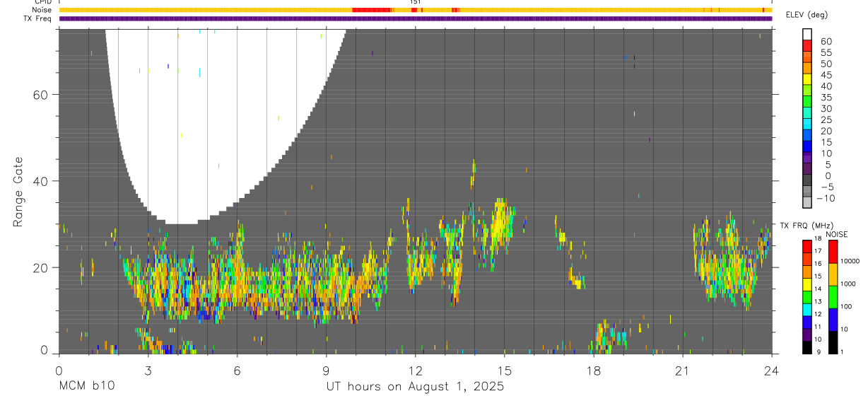Viewport: 868px width, 401px height.
Task: Click the white top segment of ELEV colorbar
Action: point(807,34)
